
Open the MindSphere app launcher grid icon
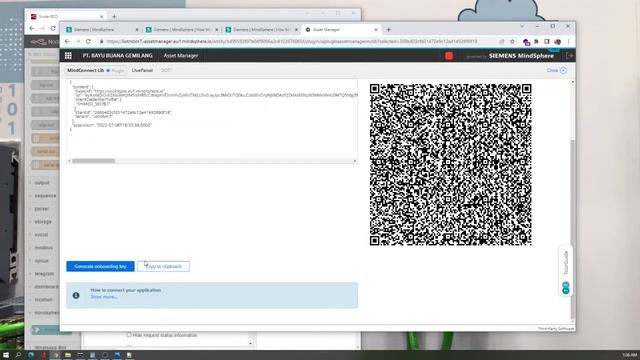pos(68,56)
